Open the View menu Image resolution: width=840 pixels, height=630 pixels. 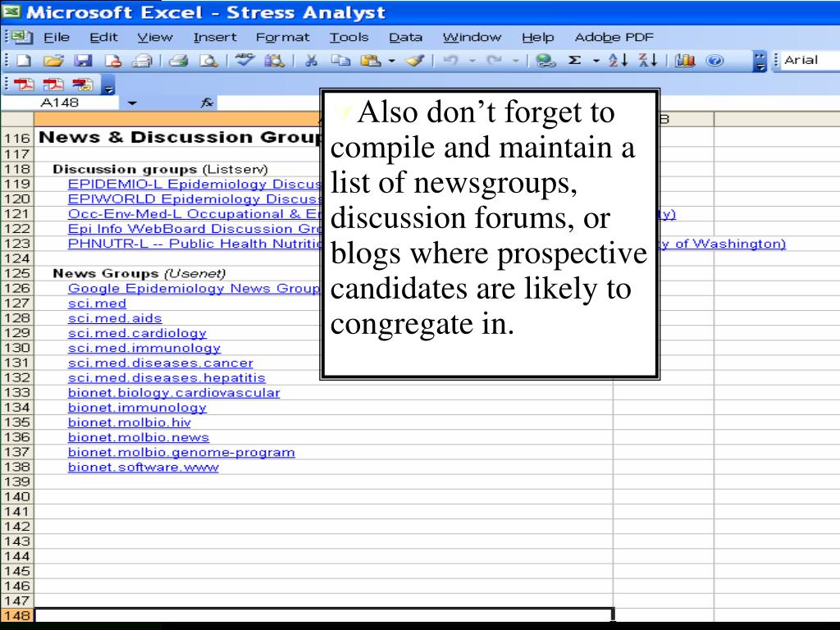(x=155, y=38)
